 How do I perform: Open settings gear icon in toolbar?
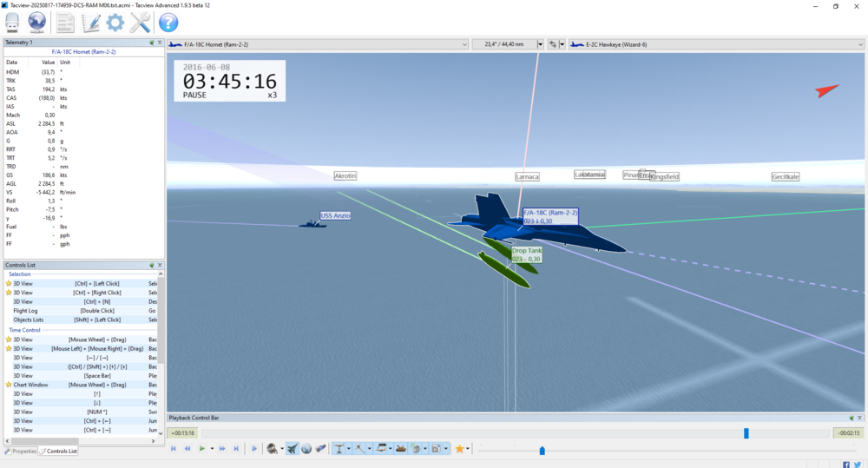tap(115, 23)
